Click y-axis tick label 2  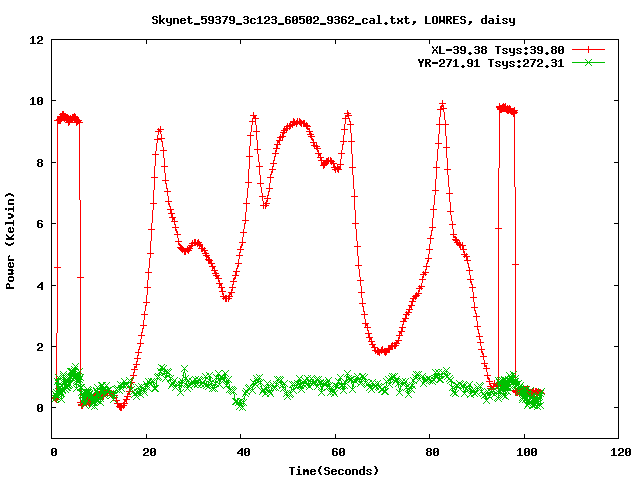point(40,347)
